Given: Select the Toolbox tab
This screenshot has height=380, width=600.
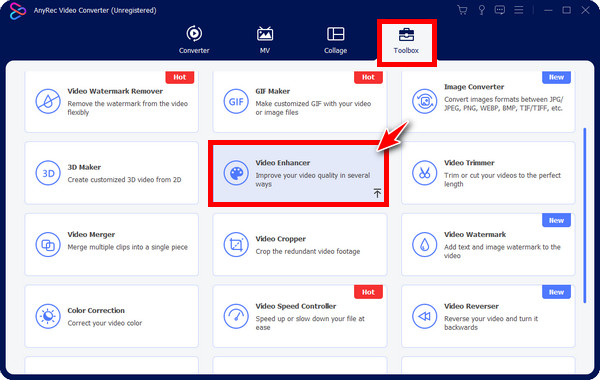Looking at the screenshot, I should point(406,41).
